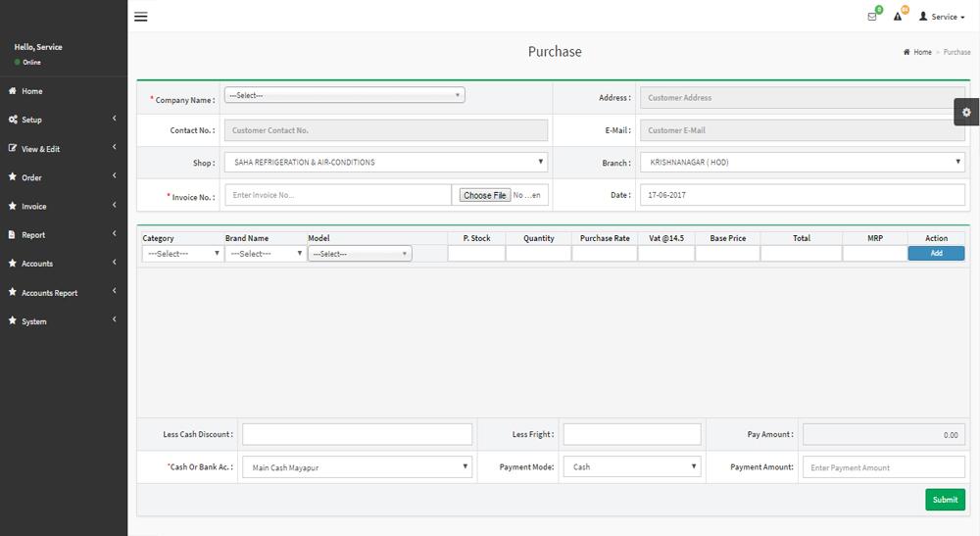Open the System sidebar menu item
This screenshot has width=980, height=536.
64,321
